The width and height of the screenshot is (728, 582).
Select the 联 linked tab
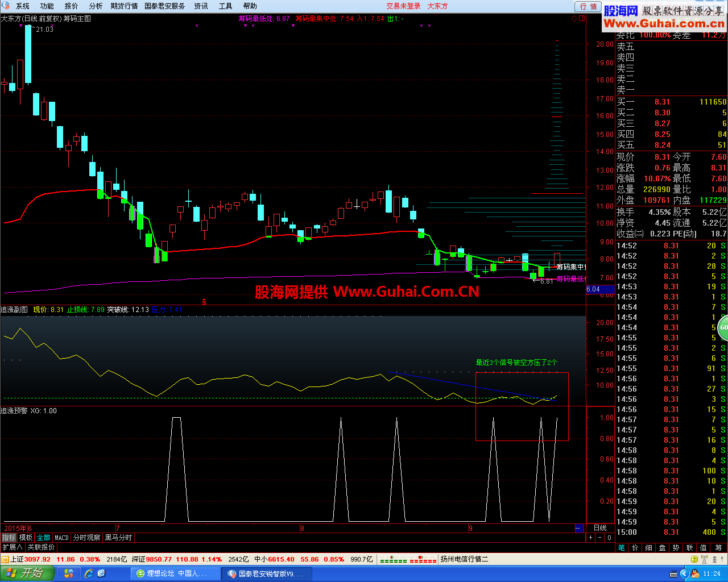coord(689,548)
